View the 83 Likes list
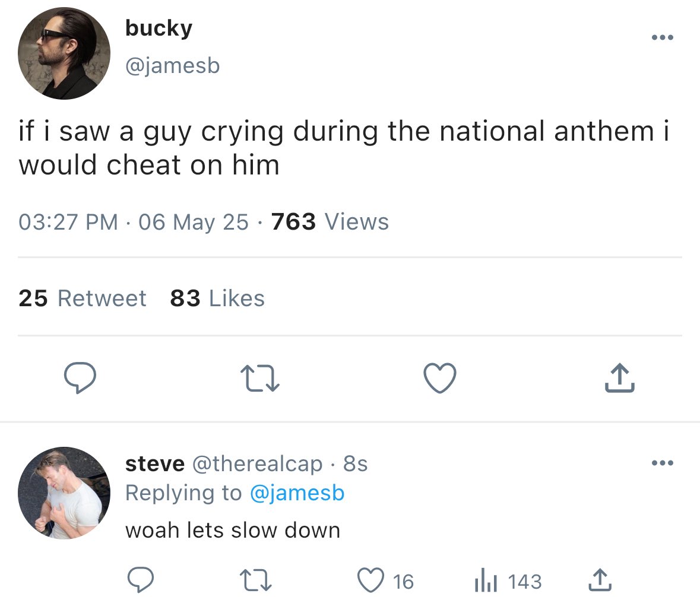 (x=217, y=298)
